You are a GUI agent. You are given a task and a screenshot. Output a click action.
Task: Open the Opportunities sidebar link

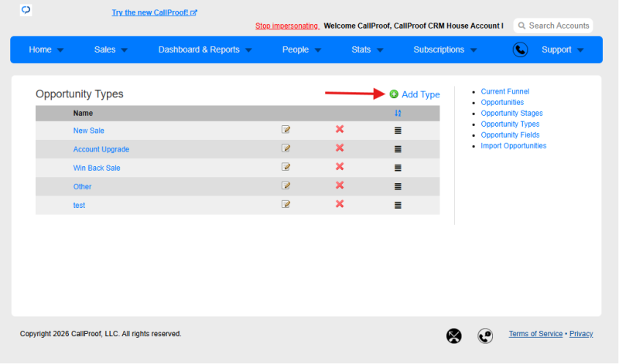click(x=502, y=103)
